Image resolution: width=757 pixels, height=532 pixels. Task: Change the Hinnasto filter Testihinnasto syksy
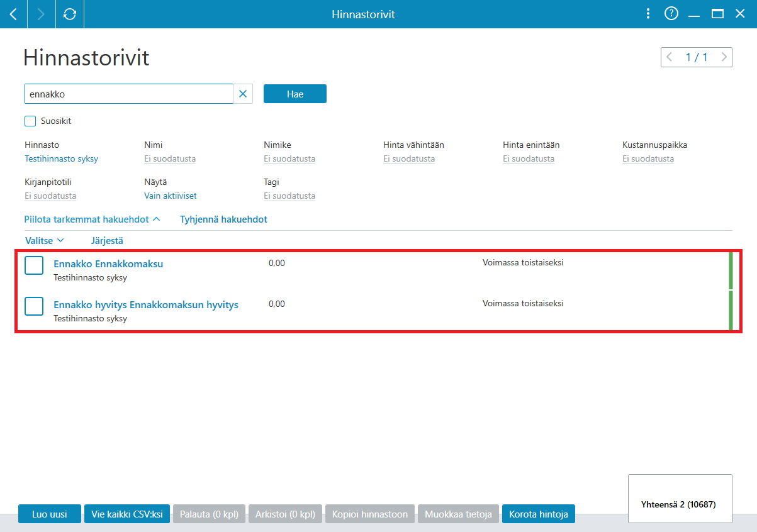pos(61,158)
